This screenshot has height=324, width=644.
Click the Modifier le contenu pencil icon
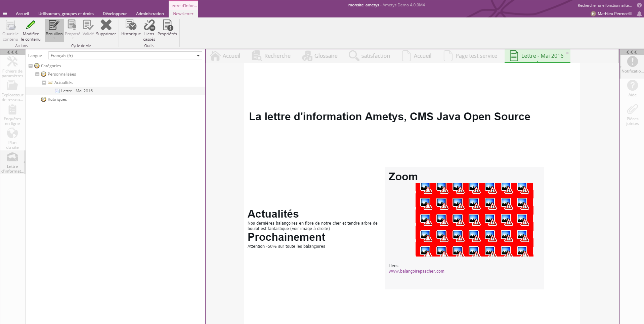coord(31,26)
